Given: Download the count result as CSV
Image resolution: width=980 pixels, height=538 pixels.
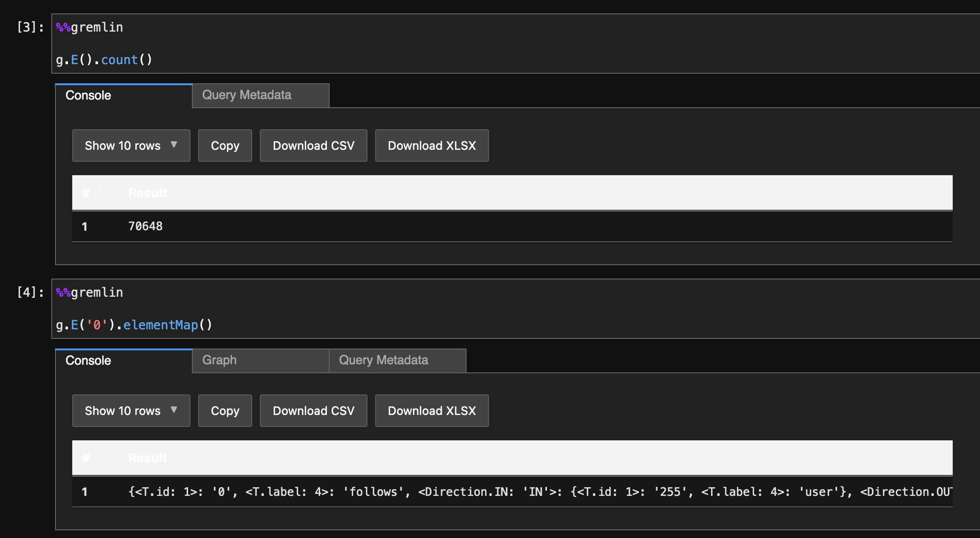Looking at the screenshot, I should tap(313, 146).
